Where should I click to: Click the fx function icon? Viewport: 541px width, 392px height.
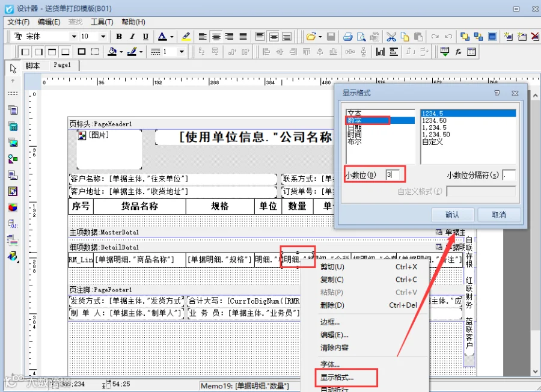click(x=458, y=52)
